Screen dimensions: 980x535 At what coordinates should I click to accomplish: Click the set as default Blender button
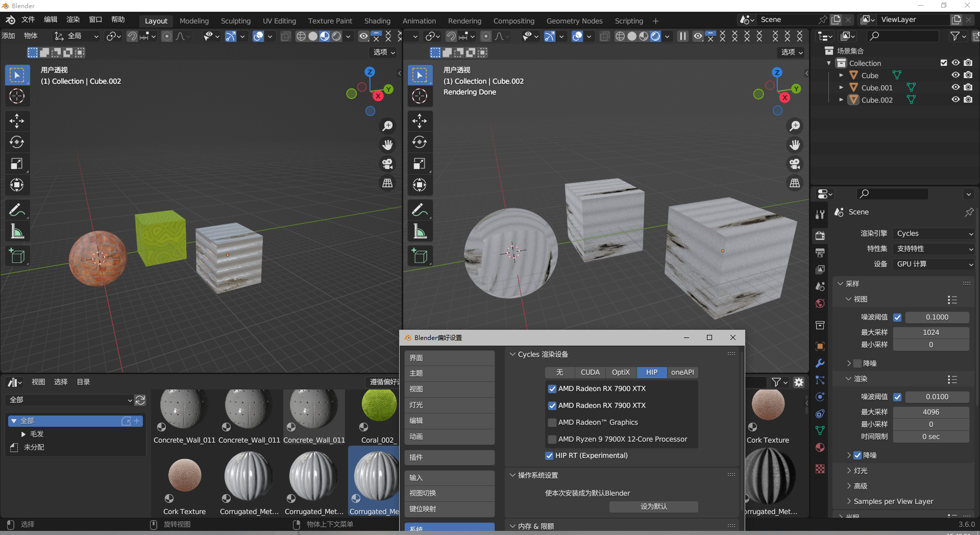tap(653, 506)
